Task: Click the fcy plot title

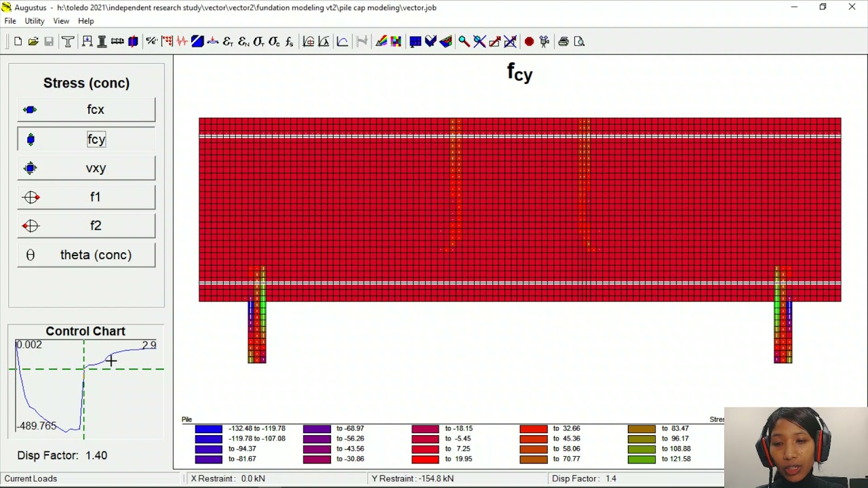Action: tap(520, 73)
